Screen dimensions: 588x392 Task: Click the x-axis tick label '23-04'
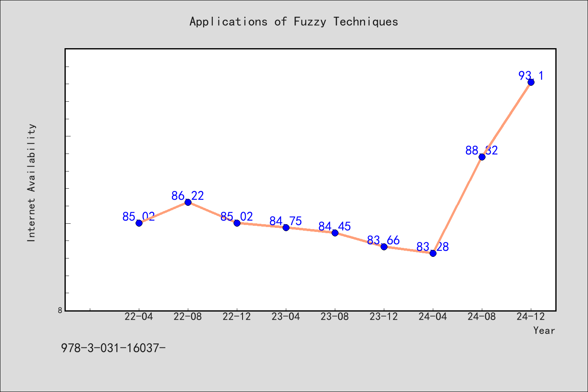click(x=286, y=316)
